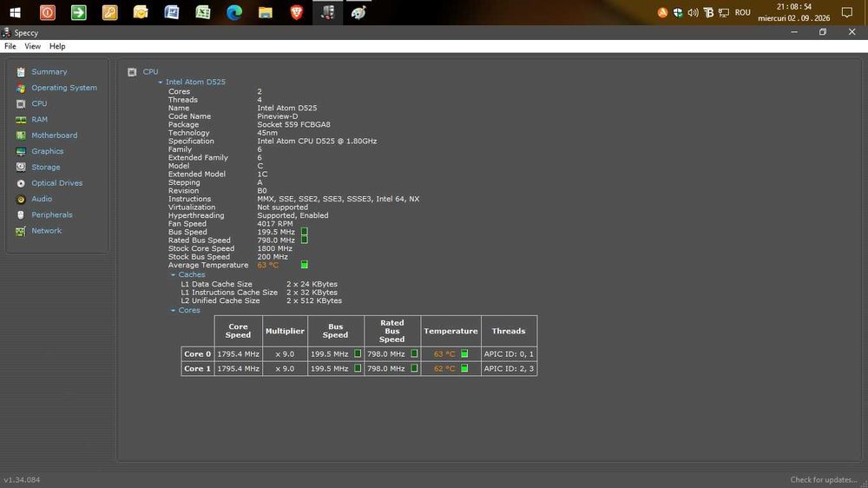The image size is (868, 488).
Task: Open the RAM section
Action: click(x=39, y=119)
